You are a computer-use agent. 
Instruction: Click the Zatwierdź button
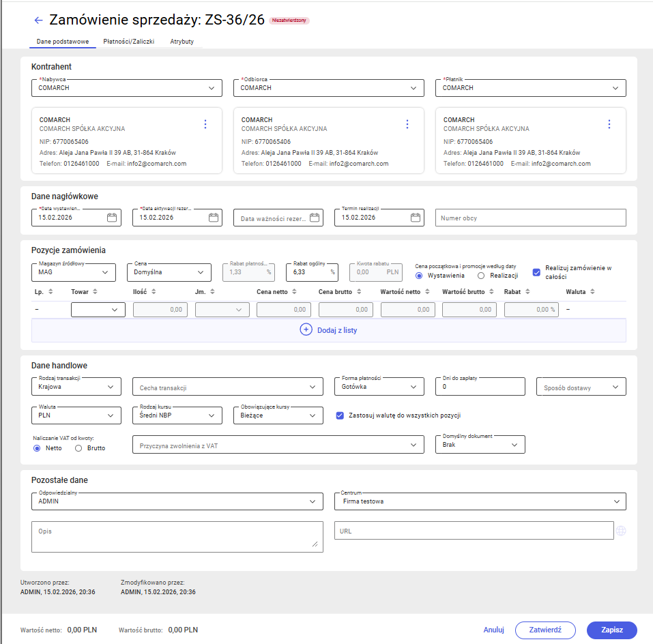[545, 630]
